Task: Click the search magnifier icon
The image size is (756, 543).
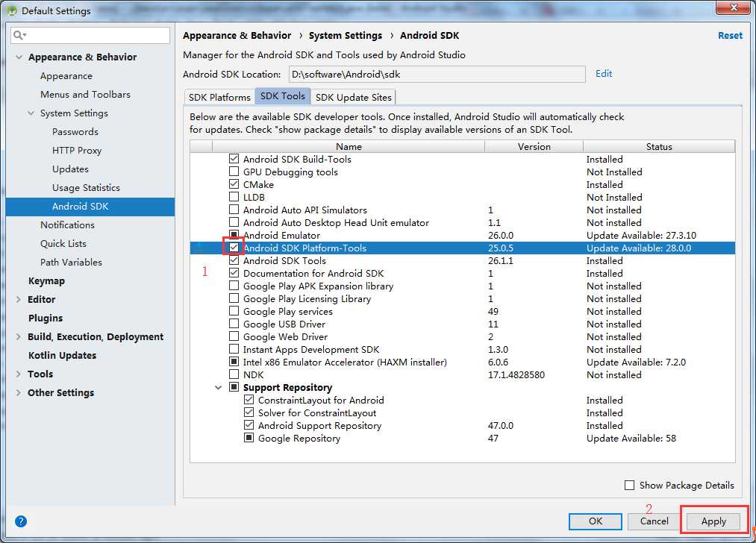Action: 19,35
